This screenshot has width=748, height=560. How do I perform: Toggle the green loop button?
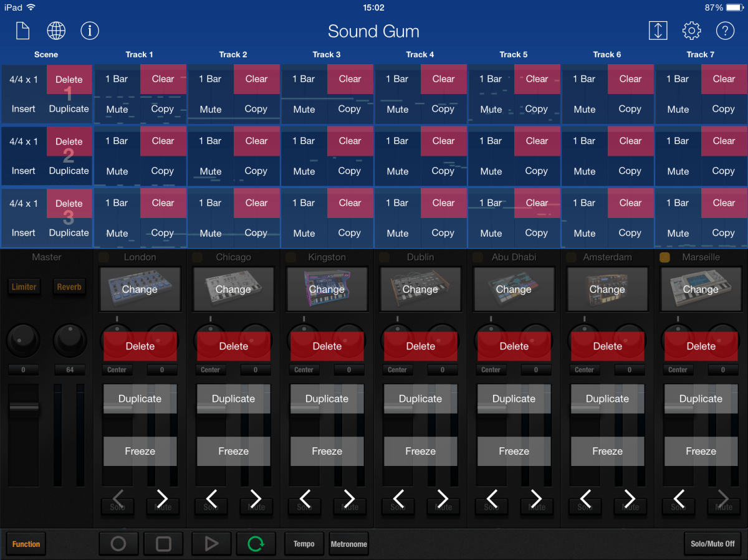(x=256, y=544)
